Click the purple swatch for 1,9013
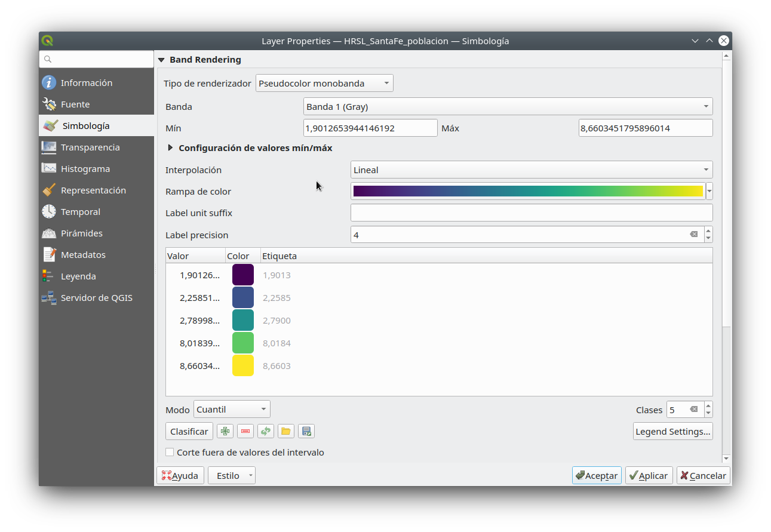Screen dimensions: 771x532 pos(243,275)
